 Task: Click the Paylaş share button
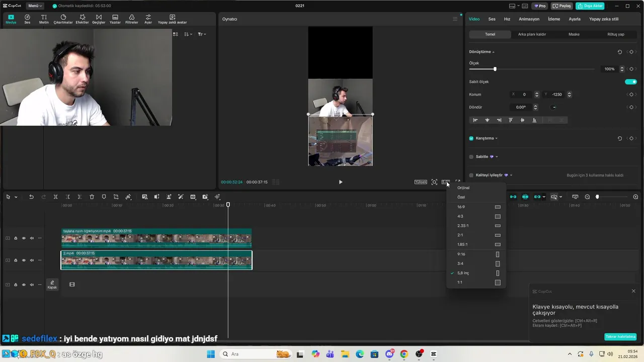click(562, 6)
